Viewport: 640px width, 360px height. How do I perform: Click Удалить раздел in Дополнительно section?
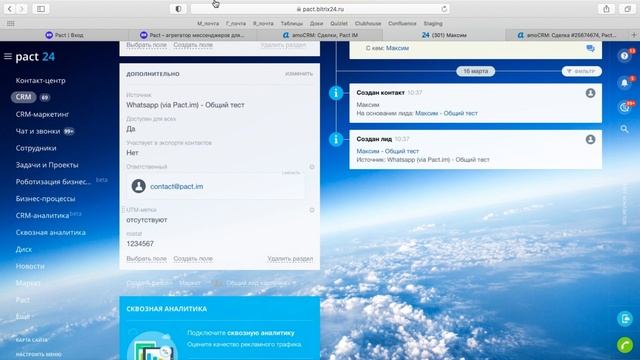coord(290,259)
